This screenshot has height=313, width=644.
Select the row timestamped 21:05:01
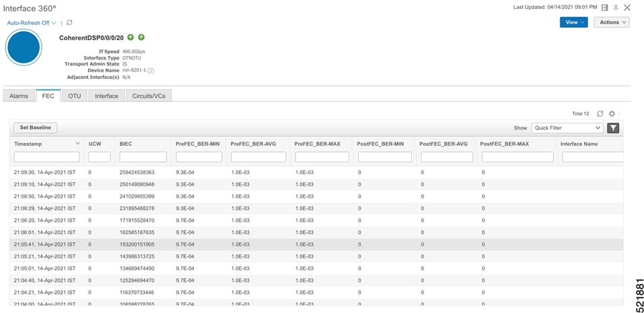pyautogui.click(x=316, y=268)
